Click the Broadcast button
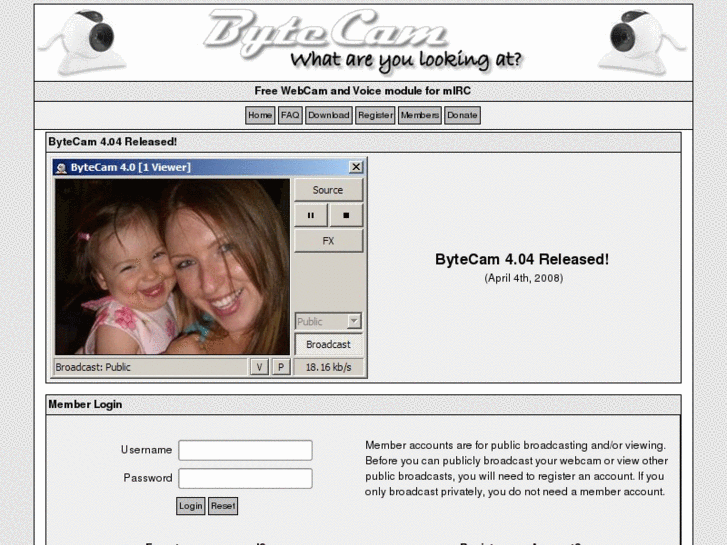Viewport: 727px width, 545px height. (328, 344)
